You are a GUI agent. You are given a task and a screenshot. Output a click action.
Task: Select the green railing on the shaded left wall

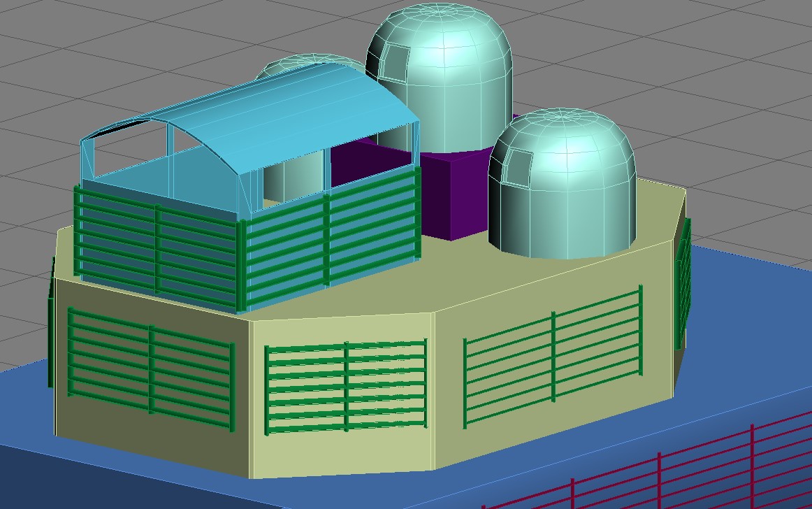tap(151, 369)
